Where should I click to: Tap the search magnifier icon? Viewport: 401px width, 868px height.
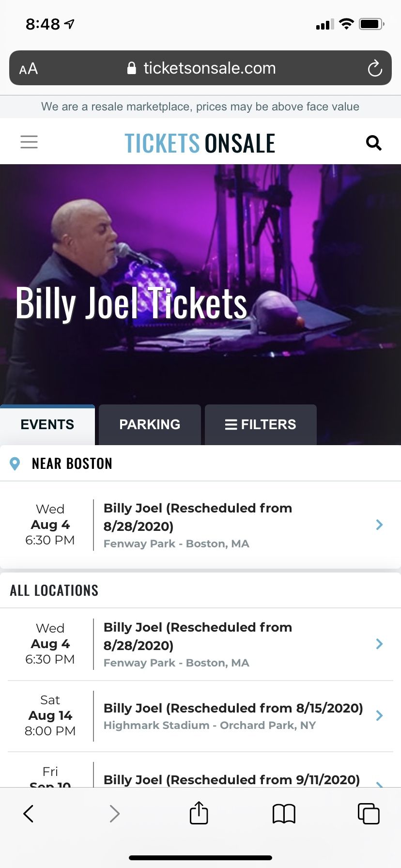click(373, 143)
